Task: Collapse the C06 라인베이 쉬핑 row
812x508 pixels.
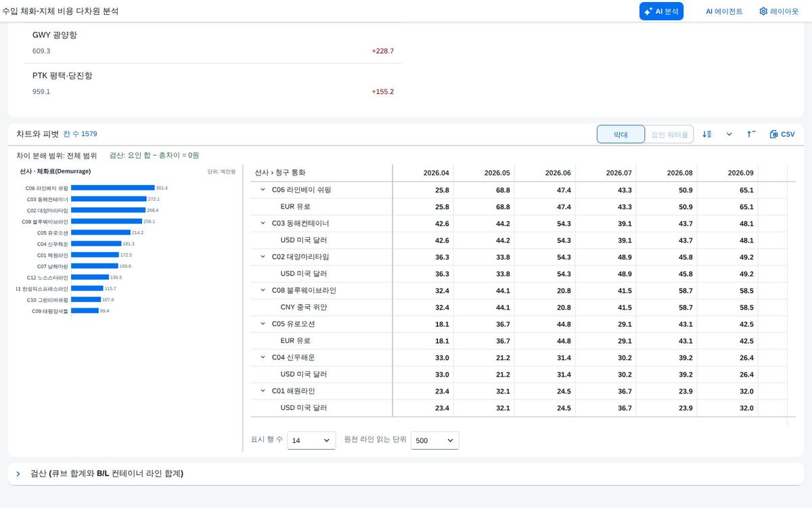Action: click(263, 190)
